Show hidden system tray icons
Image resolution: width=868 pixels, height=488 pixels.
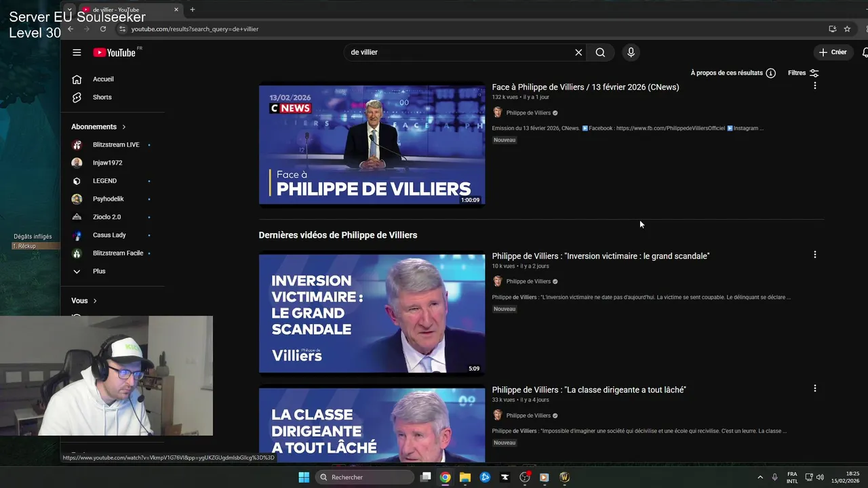(759, 477)
